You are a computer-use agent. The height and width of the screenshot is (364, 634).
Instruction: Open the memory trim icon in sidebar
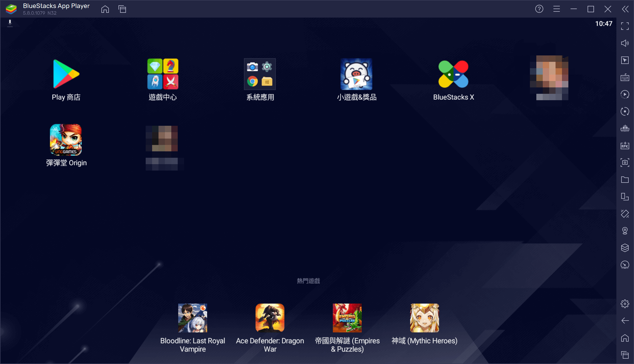pyautogui.click(x=625, y=128)
